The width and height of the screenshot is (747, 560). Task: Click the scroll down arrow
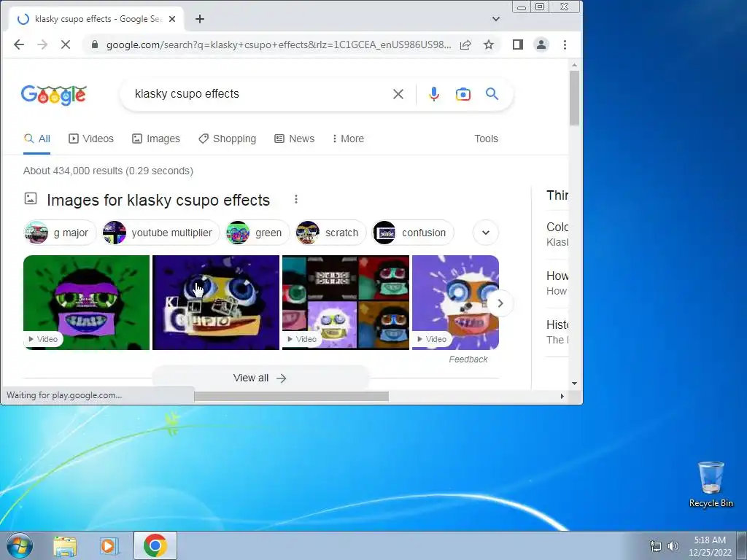point(574,384)
